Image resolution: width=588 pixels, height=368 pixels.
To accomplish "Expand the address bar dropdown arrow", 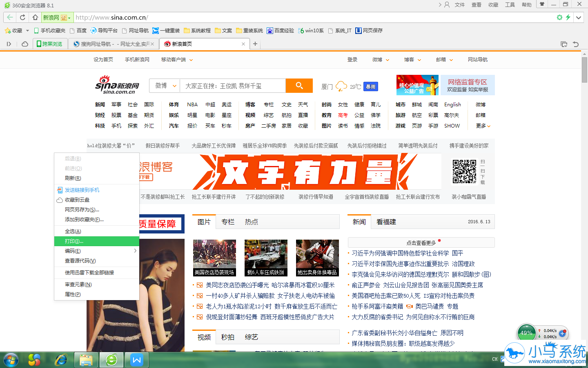I will (579, 18).
